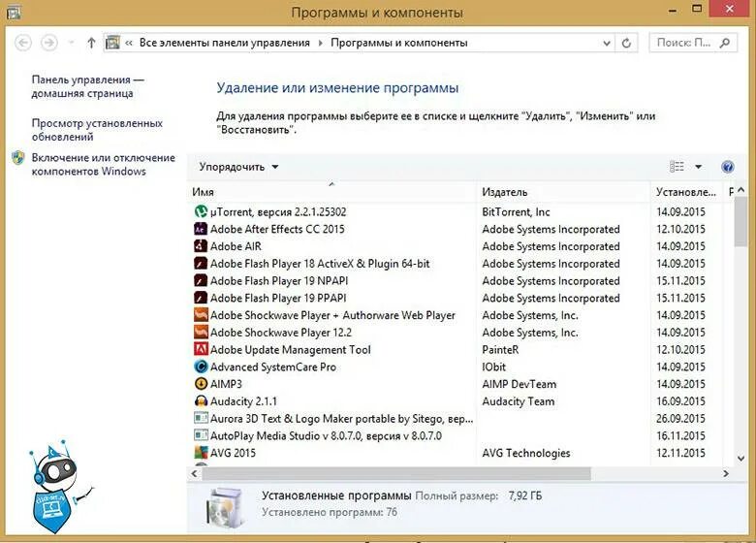Click the installed programs details pane icon

tap(225, 507)
